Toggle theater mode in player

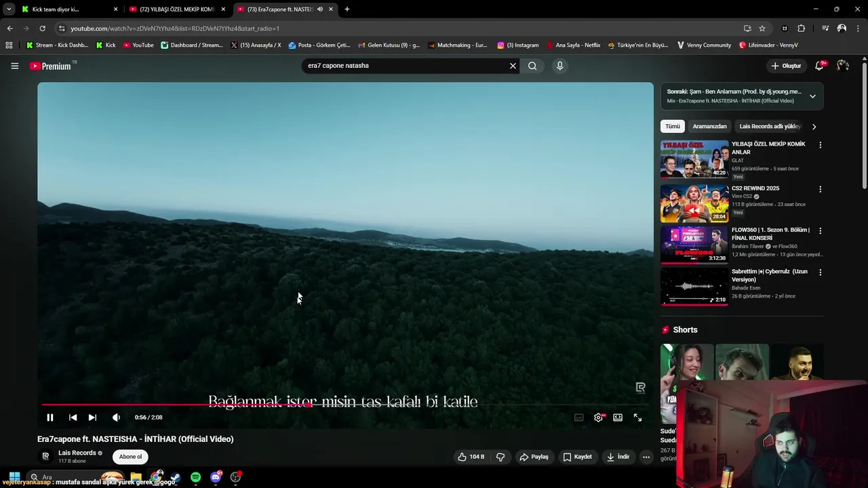point(618,418)
